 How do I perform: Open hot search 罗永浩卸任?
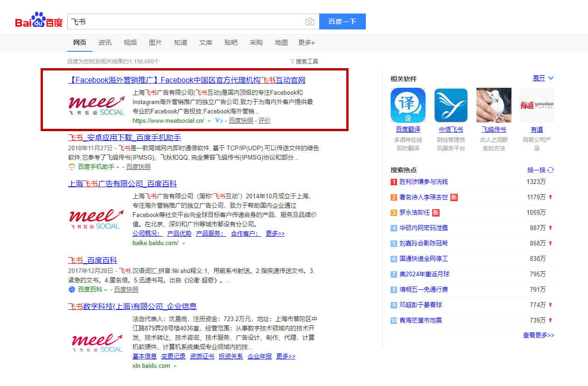coord(415,212)
